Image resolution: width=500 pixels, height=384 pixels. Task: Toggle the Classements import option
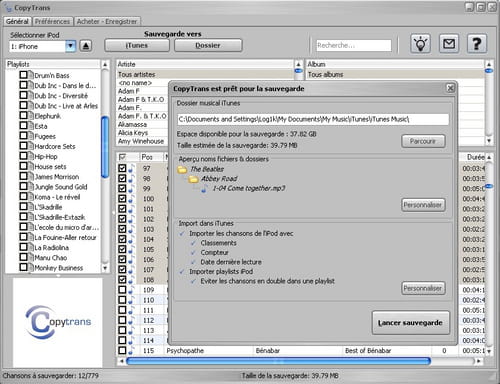193,243
